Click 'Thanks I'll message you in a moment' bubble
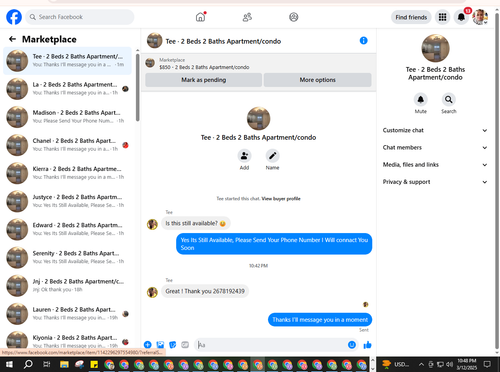 [320, 320]
